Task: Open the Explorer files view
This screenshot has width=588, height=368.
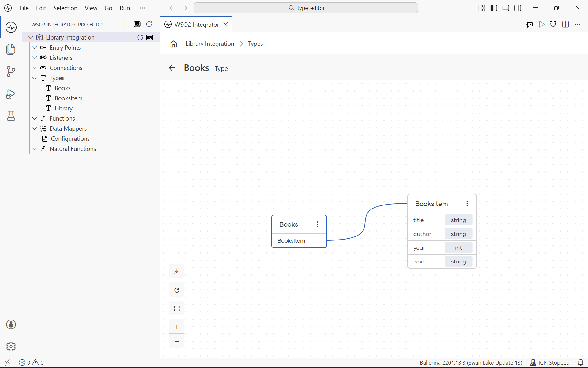Action: click(x=11, y=49)
